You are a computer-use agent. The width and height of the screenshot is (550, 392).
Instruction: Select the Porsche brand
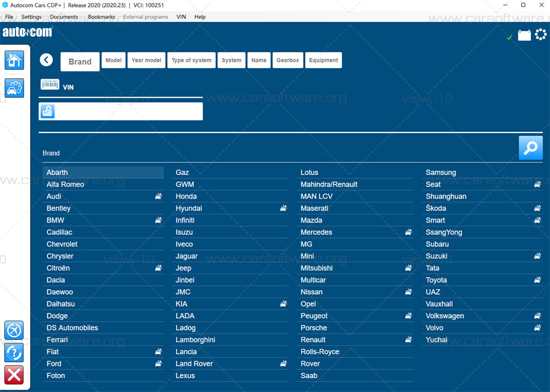(355, 328)
